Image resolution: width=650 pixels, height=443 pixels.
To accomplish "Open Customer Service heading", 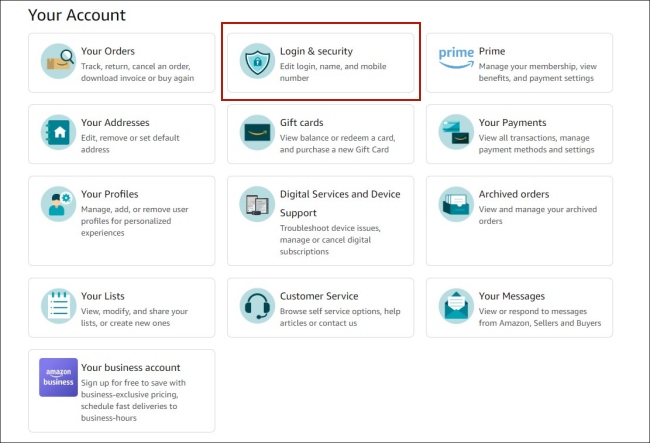I will tap(319, 296).
